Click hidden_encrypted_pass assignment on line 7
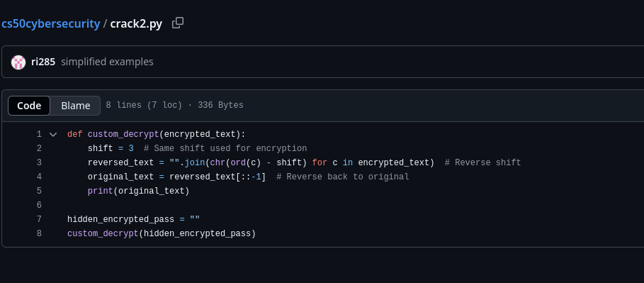644x283 pixels. point(133,220)
